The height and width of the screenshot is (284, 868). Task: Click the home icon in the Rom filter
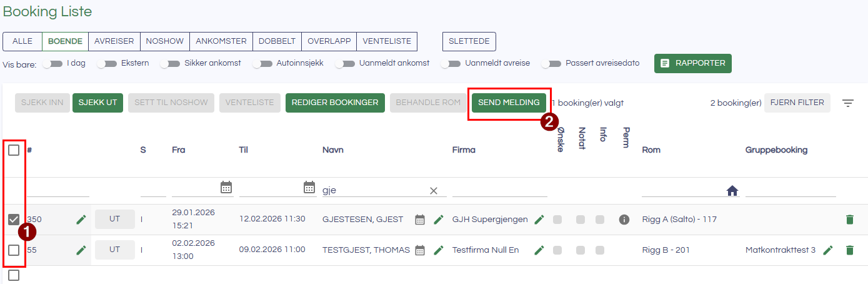pos(732,191)
